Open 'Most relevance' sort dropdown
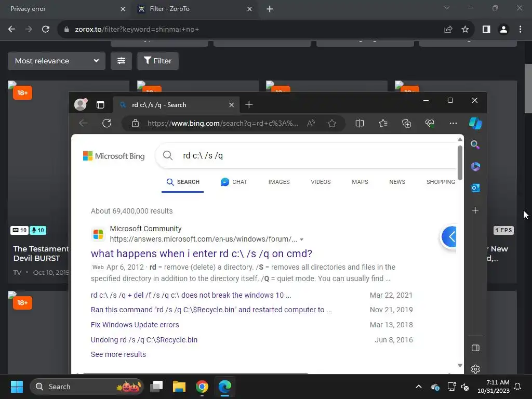Image resolution: width=532 pixels, height=399 pixels. (x=57, y=61)
